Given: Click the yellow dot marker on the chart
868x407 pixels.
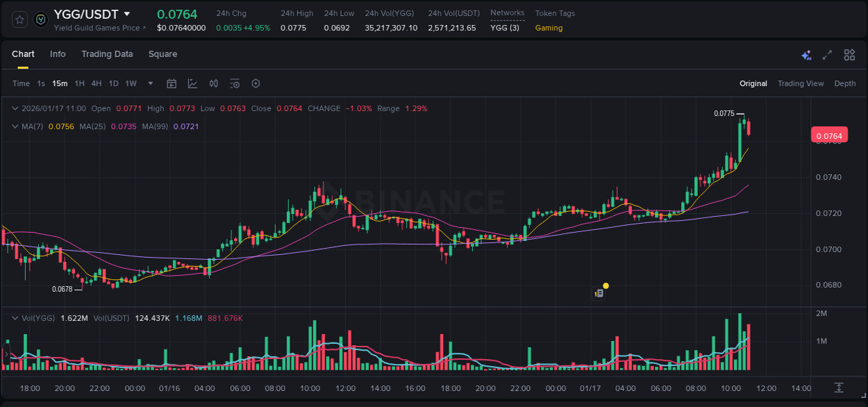Looking at the screenshot, I should coord(605,285).
